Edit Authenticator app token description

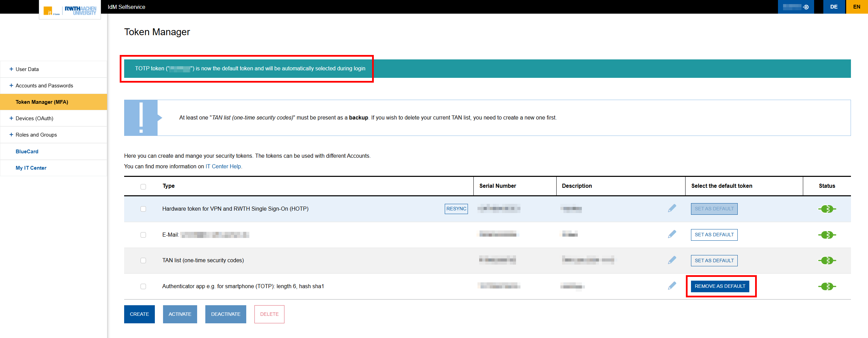click(672, 286)
